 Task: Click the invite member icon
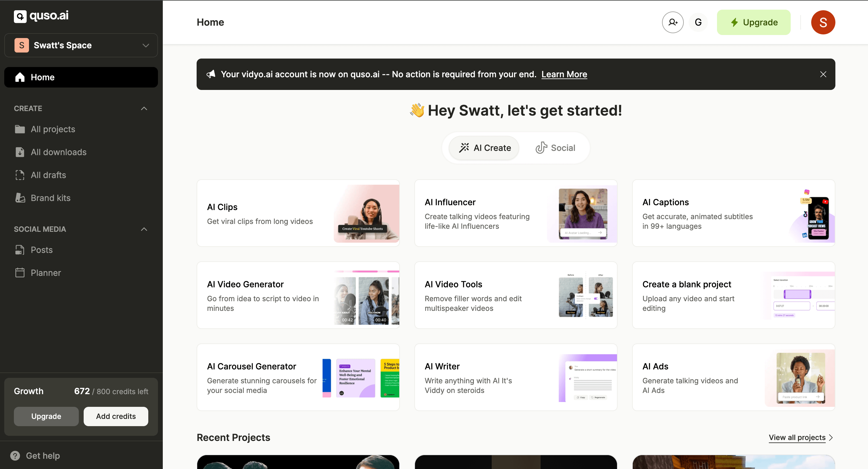point(673,22)
